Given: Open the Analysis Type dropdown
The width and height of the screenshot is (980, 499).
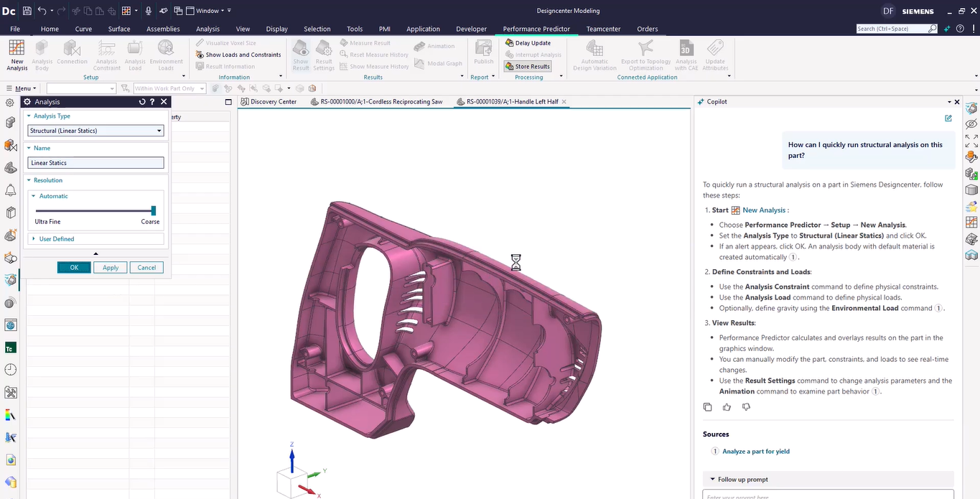Looking at the screenshot, I should (95, 131).
